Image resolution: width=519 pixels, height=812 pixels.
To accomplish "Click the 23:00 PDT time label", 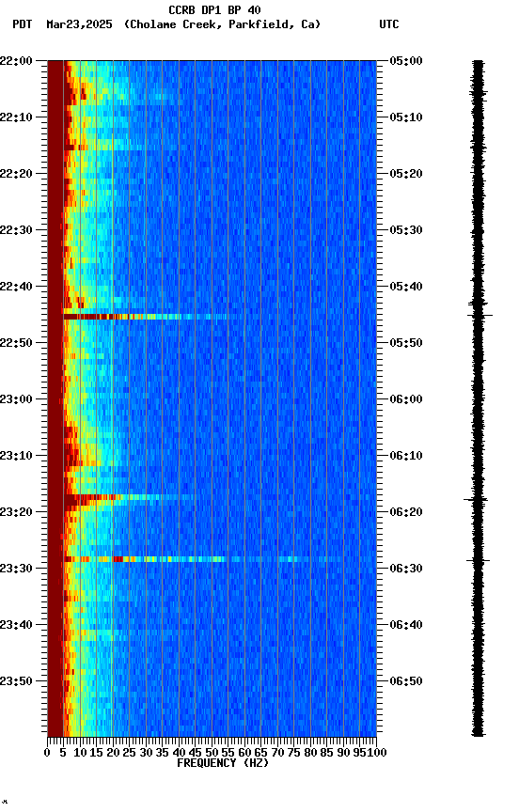I will [16, 399].
